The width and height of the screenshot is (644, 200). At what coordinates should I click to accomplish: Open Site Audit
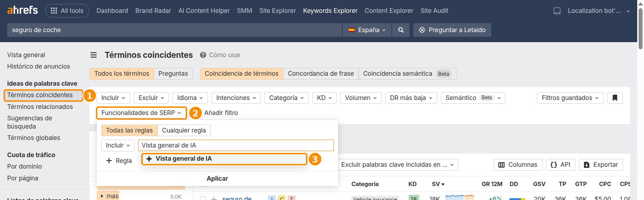click(x=434, y=11)
